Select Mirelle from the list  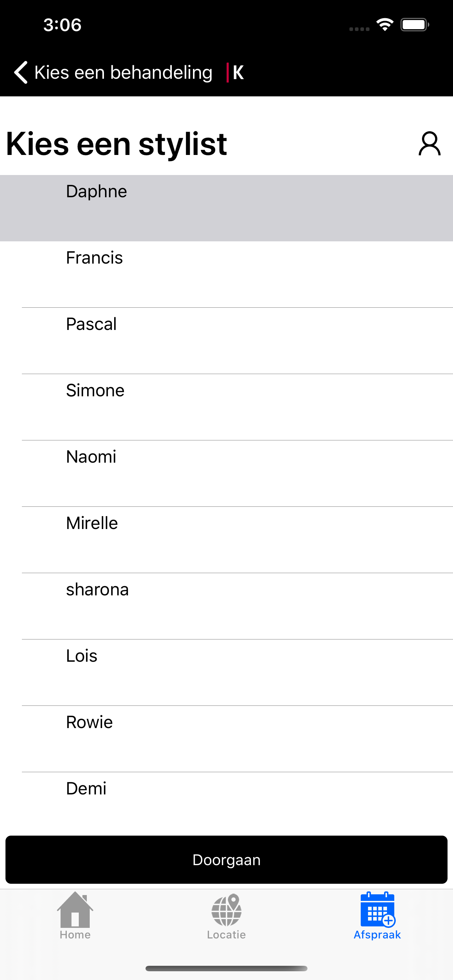(x=226, y=540)
